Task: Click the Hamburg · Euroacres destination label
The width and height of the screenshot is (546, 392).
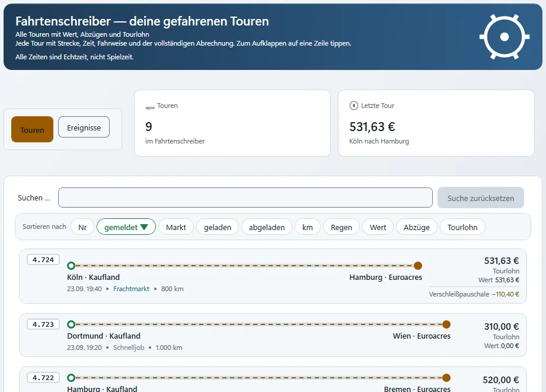Action: coord(386,277)
